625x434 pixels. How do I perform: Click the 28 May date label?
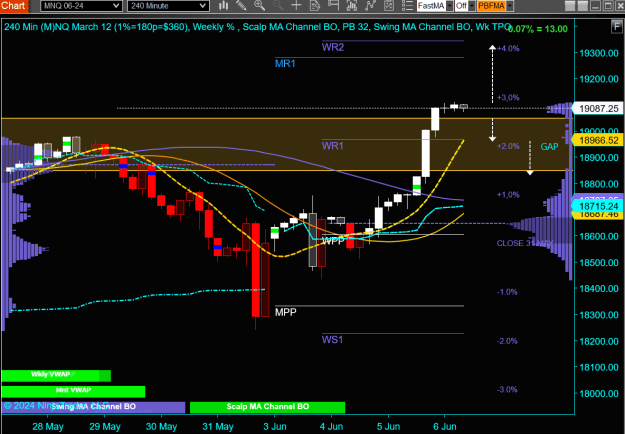(48, 426)
